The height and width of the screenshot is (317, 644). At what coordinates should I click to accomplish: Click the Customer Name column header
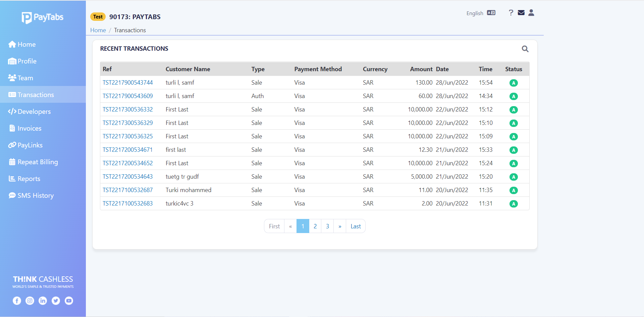(188, 69)
